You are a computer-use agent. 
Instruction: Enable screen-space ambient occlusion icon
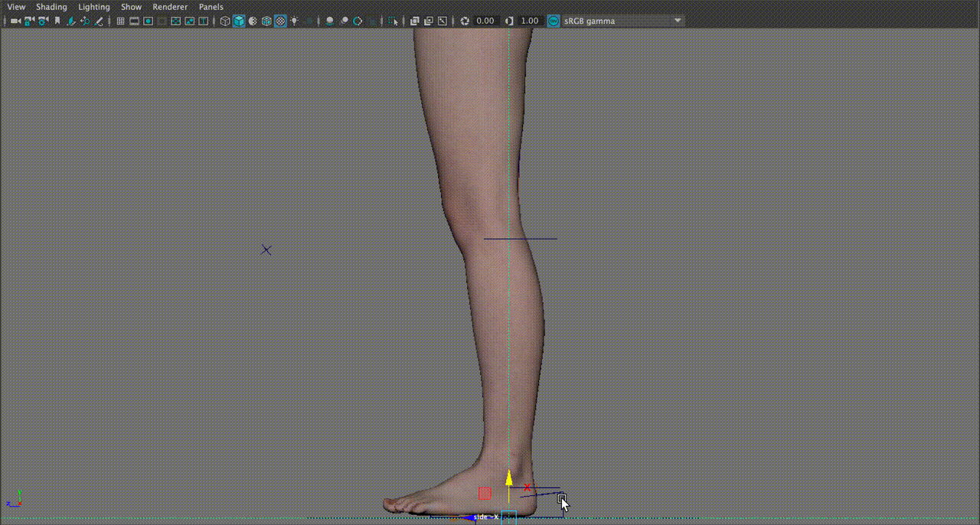345,21
